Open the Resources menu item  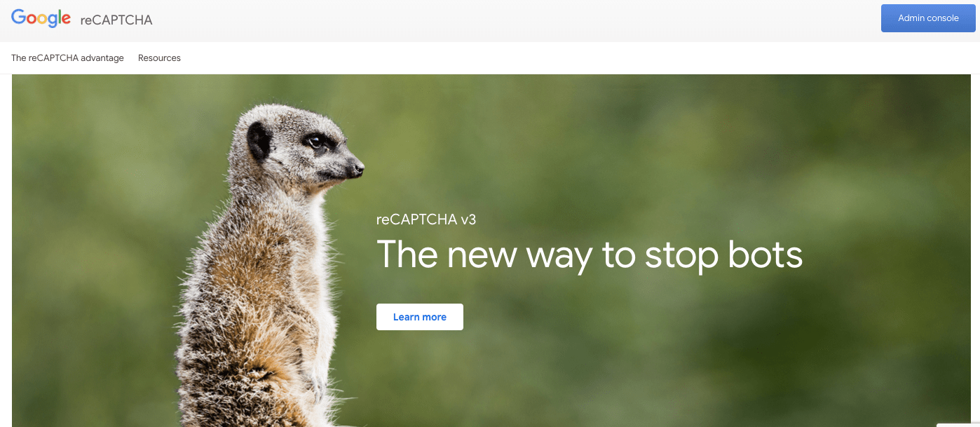click(159, 58)
